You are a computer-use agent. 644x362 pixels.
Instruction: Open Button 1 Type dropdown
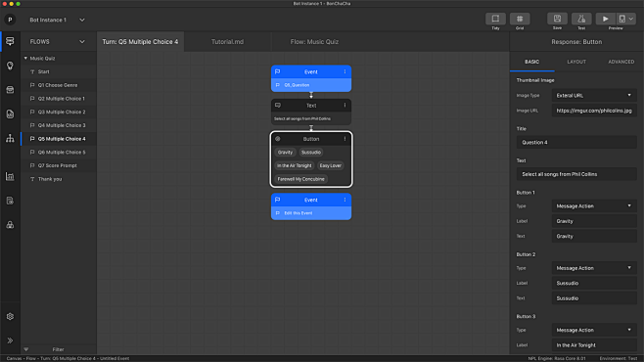[594, 206]
